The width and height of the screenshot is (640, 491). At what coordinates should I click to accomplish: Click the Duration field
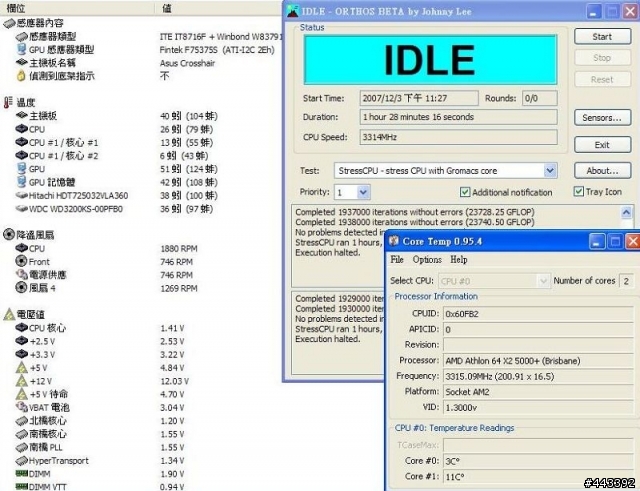click(x=458, y=117)
